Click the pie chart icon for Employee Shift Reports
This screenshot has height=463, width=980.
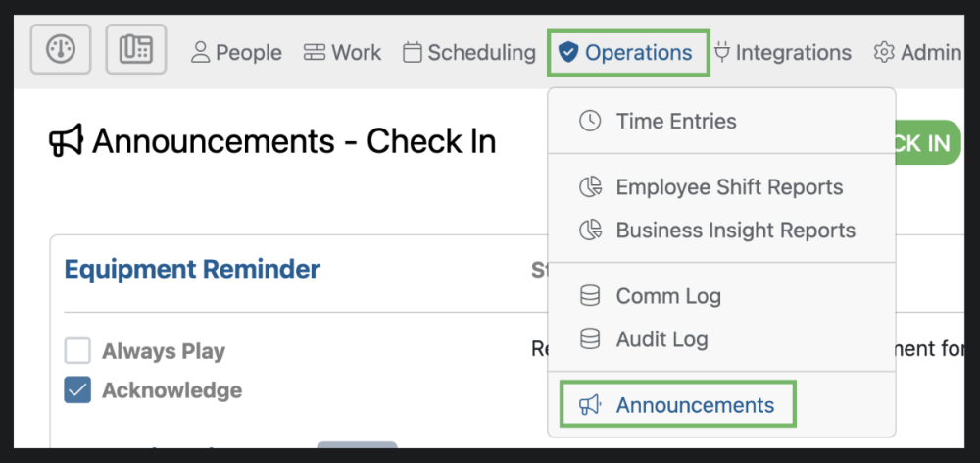[590, 187]
